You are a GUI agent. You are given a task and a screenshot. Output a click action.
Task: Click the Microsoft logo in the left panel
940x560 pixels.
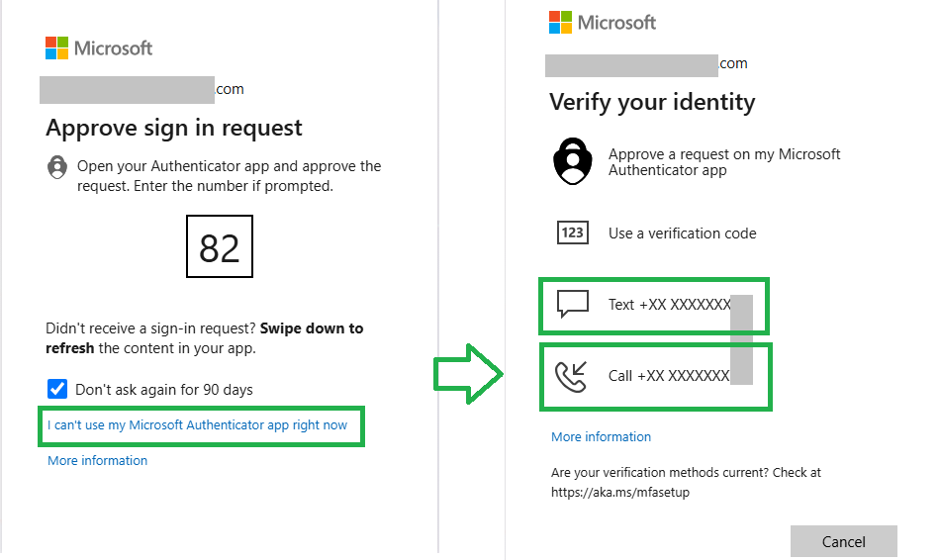(99, 47)
